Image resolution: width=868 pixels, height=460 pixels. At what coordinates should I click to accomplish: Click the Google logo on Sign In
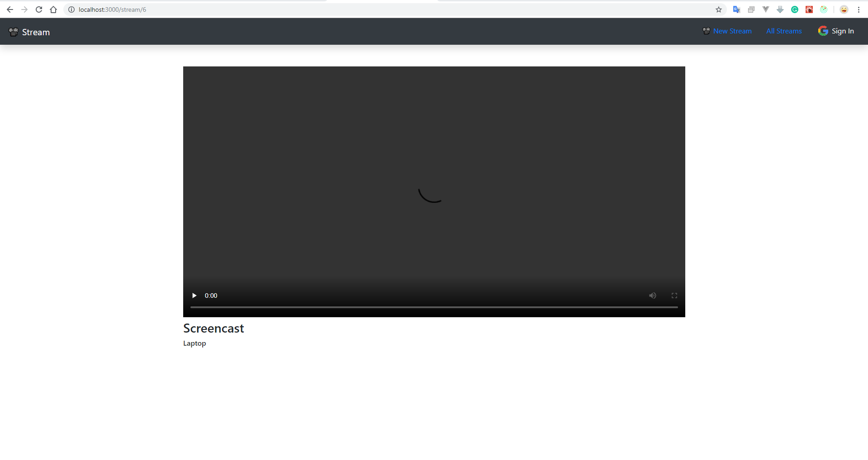823,31
